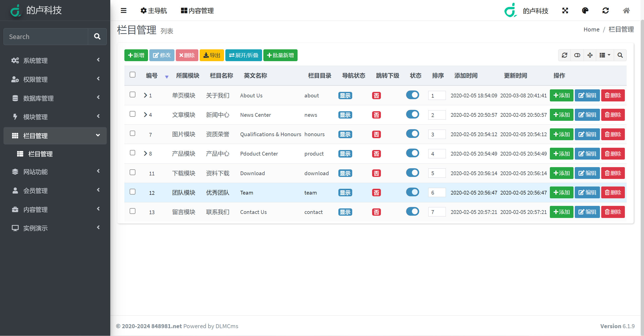
Task: Click the DLMCms logo icon top-left
Action: tap(15, 11)
